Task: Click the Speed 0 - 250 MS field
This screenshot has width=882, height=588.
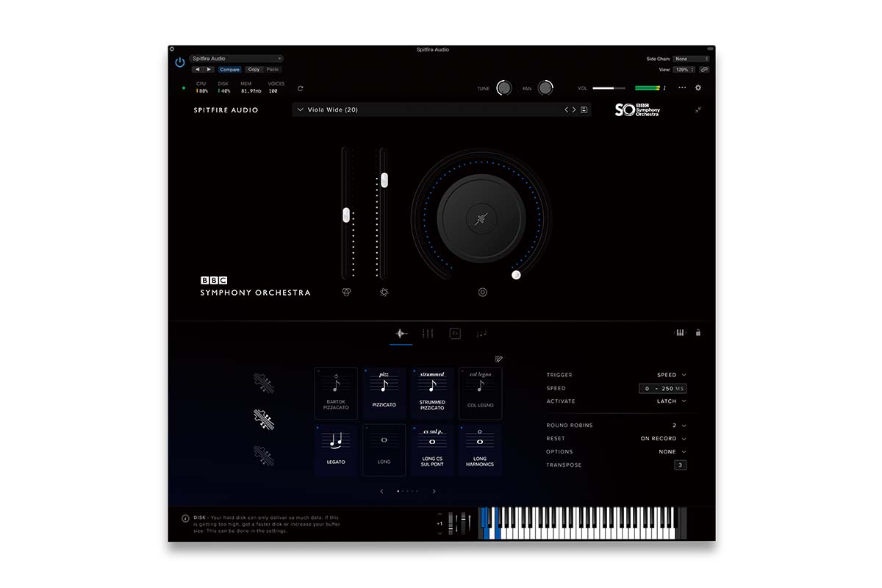Action: click(x=662, y=388)
